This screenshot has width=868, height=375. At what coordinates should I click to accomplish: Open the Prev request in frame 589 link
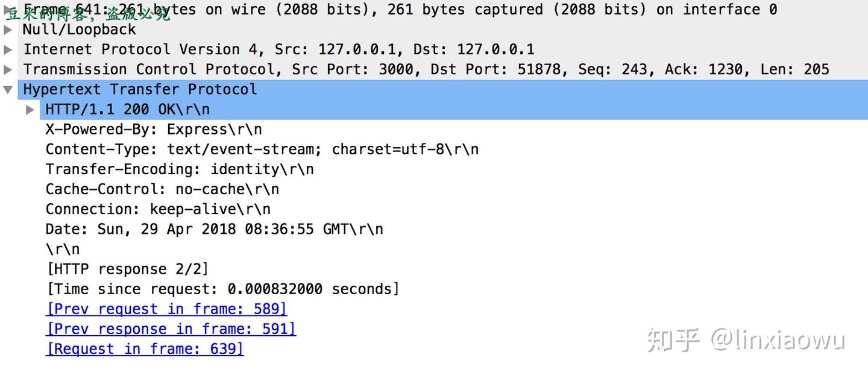166,309
